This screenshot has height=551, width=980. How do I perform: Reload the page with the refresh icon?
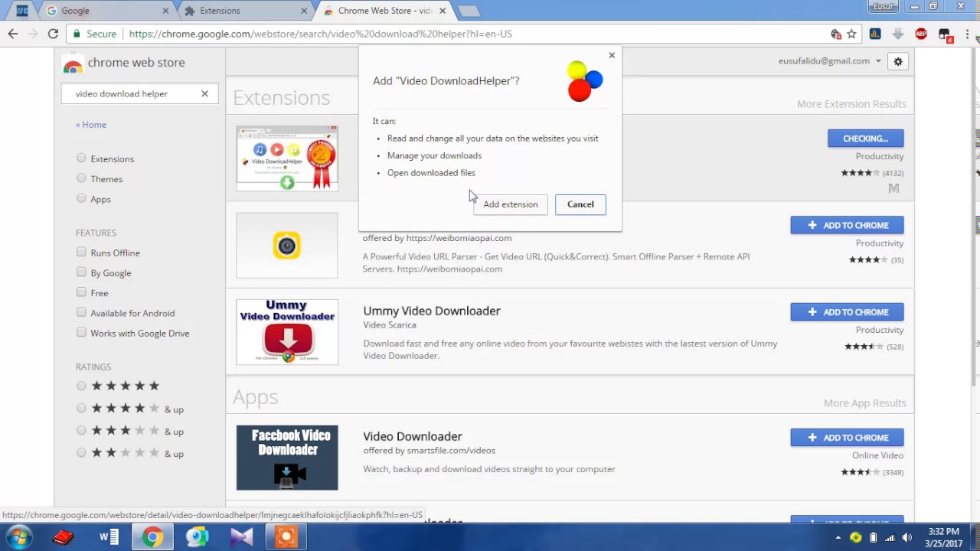tap(53, 34)
